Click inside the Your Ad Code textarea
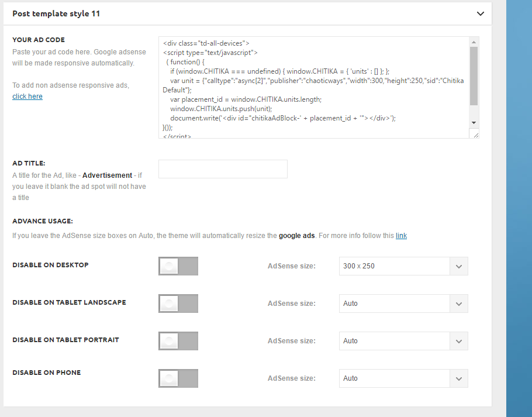 click(x=314, y=88)
